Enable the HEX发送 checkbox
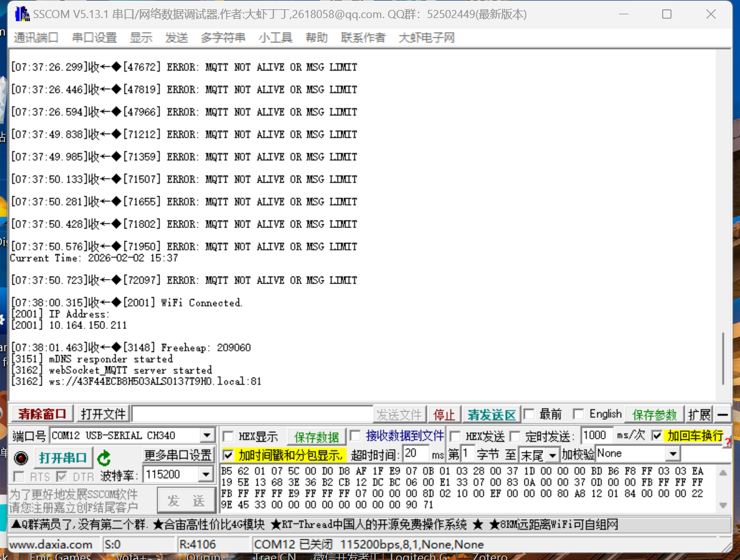This screenshot has height=560, width=740. pos(455,437)
